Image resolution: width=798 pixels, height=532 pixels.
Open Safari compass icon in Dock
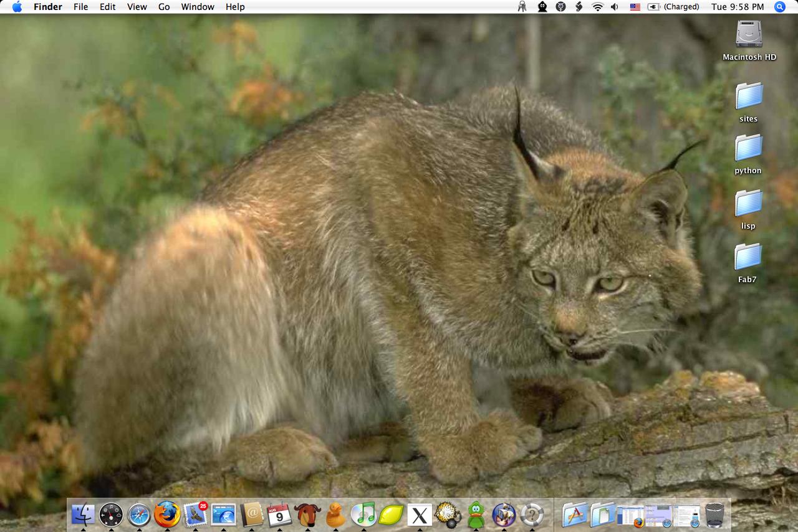point(139,515)
